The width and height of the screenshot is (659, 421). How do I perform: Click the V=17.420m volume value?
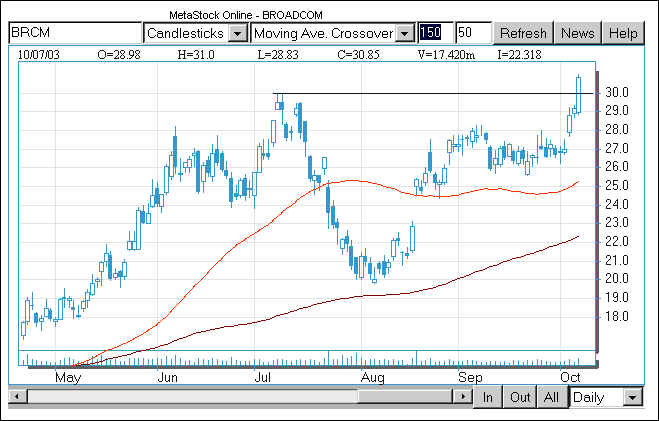pyautogui.click(x=446, y=55)
